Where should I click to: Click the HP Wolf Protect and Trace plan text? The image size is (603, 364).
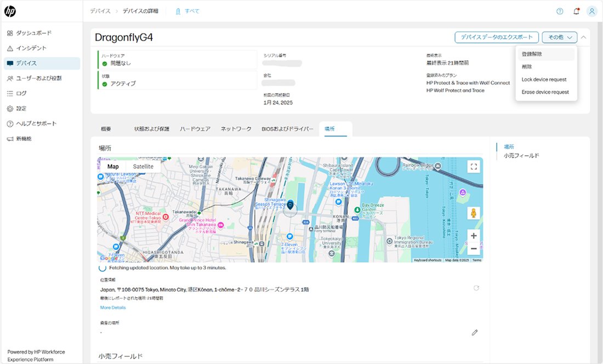tap(456, 90)
